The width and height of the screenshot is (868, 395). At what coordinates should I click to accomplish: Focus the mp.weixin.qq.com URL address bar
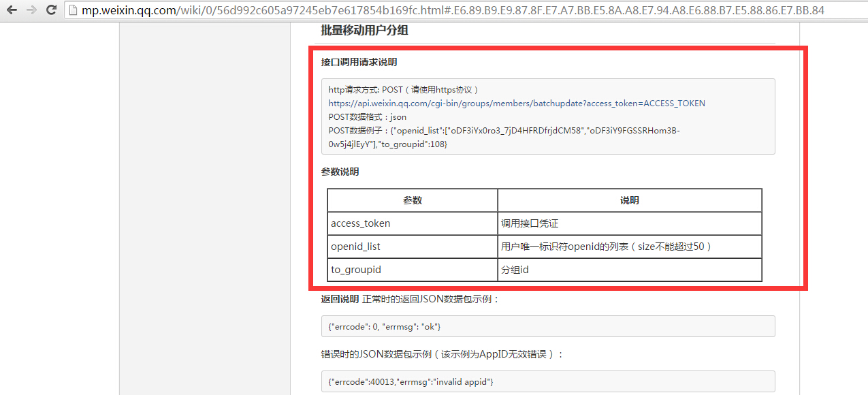466,10
